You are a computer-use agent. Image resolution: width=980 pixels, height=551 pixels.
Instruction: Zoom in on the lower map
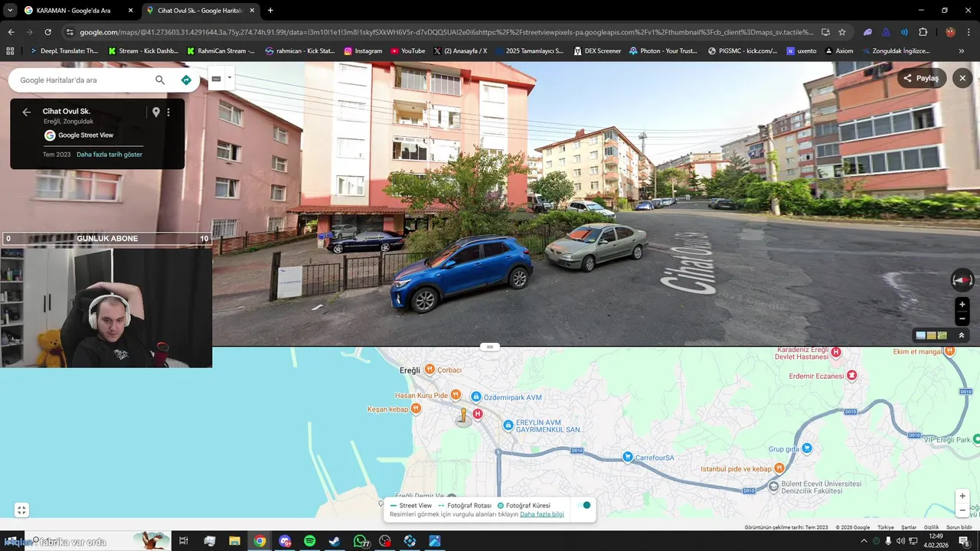[x=962, y=496]
